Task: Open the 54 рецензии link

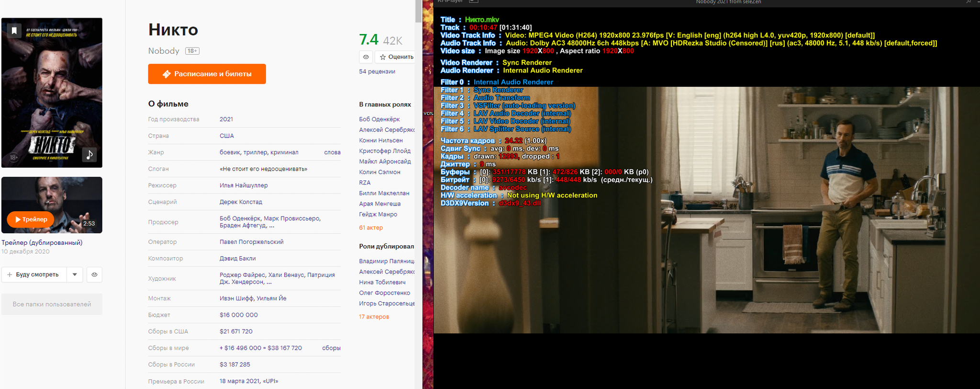Action: point(377,71)
